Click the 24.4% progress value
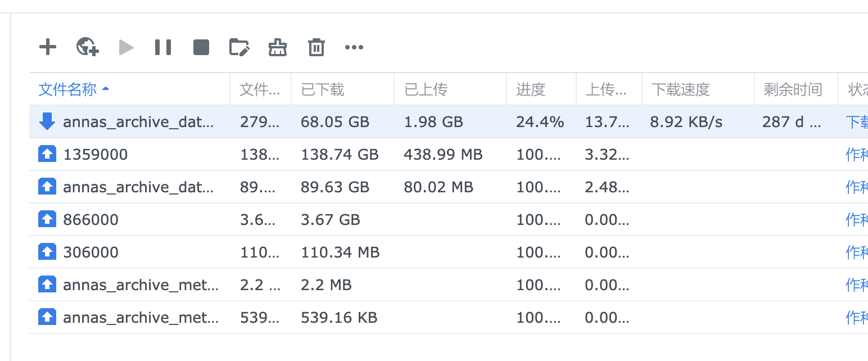This screenshot has width=868, height=361. tap(540, 122)
